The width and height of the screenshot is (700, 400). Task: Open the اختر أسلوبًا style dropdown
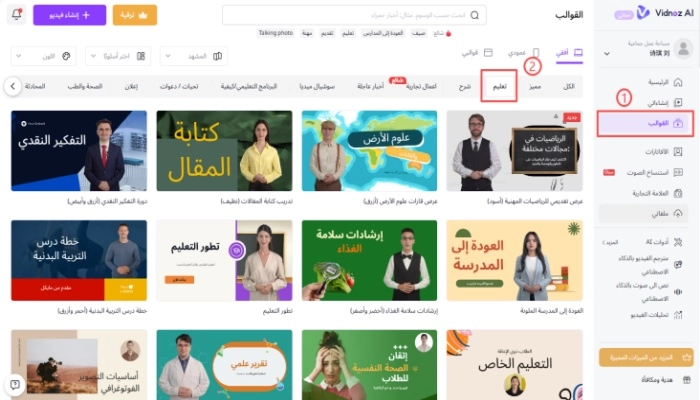click(118, 56)
